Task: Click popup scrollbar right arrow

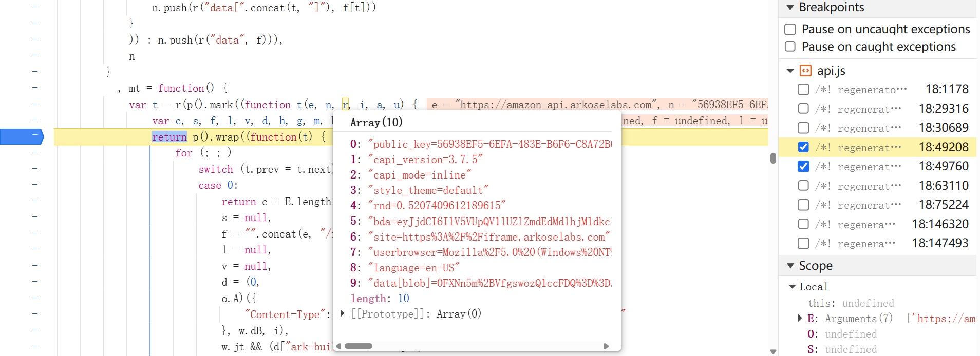Action: tap(606, 346)
